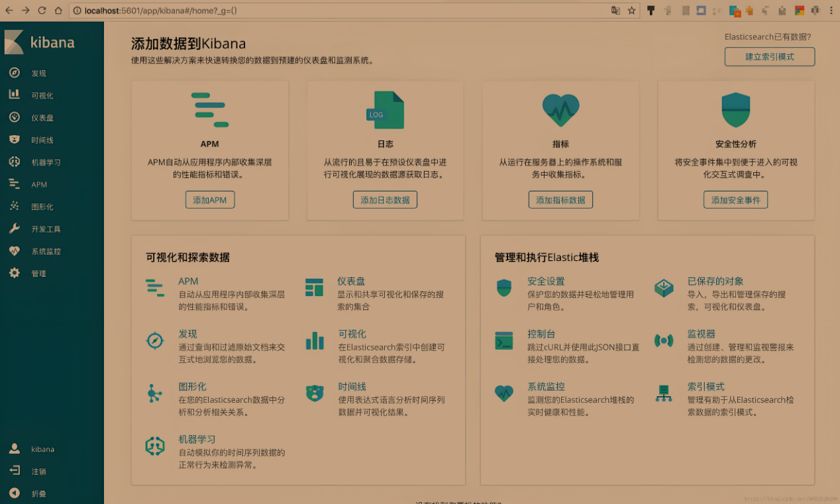Screen dimensions: 840x504
Task: Open the APM link in explore panel
Action: click(x=188, y=281)
